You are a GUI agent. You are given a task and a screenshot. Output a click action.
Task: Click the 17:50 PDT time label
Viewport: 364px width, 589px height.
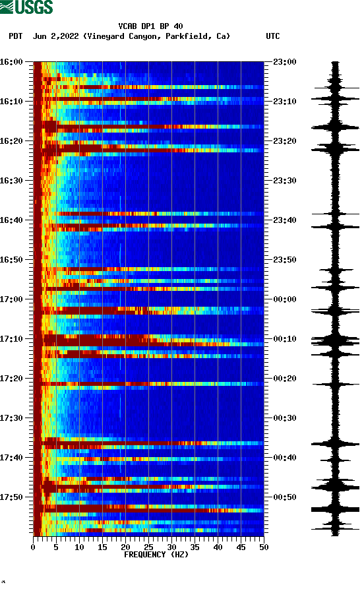(x=11, y=497)
